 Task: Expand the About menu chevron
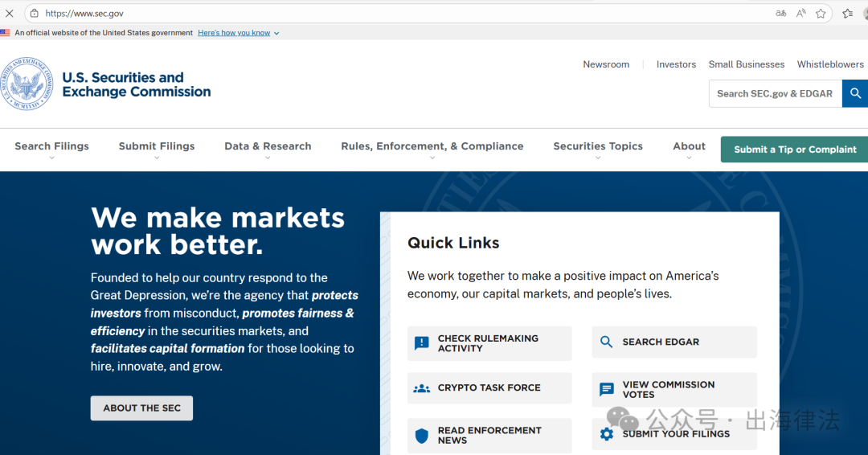(690, 158)
